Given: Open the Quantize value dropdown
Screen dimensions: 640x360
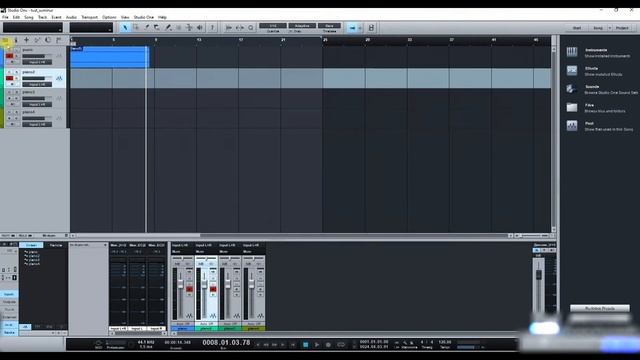Looking at the screenshot, I should [273, 26].
